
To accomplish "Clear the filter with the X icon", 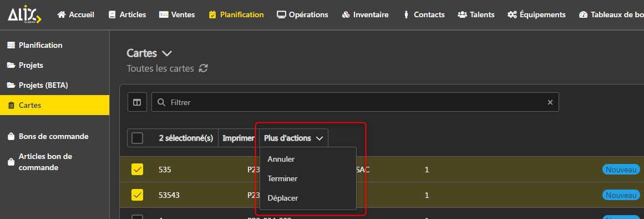I will pos(550,102).
